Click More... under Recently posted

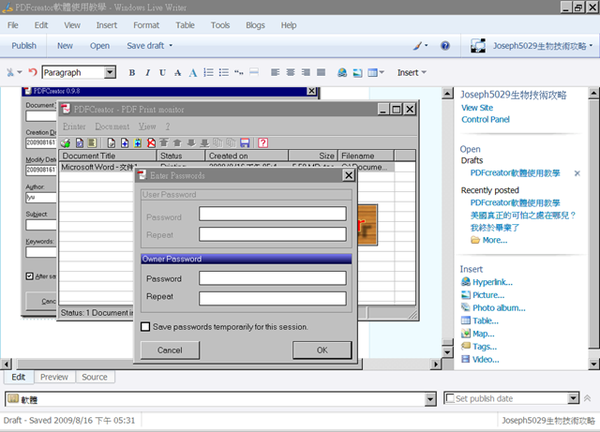tap(495, 240)
